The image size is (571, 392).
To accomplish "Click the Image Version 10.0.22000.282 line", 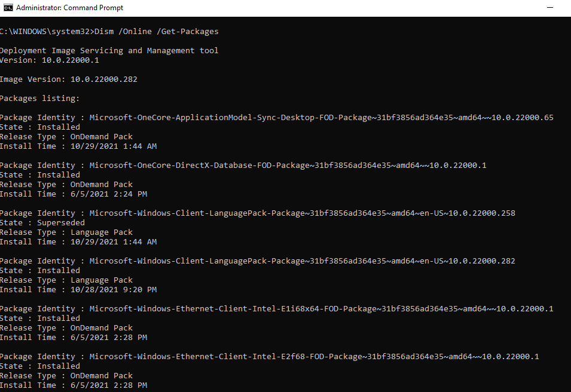I will point(68,79).
